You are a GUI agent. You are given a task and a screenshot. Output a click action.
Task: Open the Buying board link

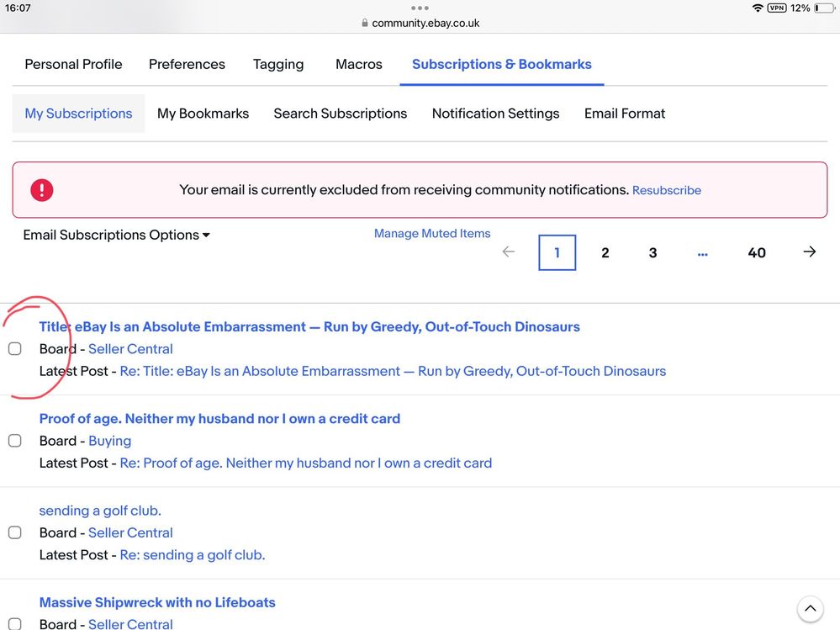pos(110,441)
